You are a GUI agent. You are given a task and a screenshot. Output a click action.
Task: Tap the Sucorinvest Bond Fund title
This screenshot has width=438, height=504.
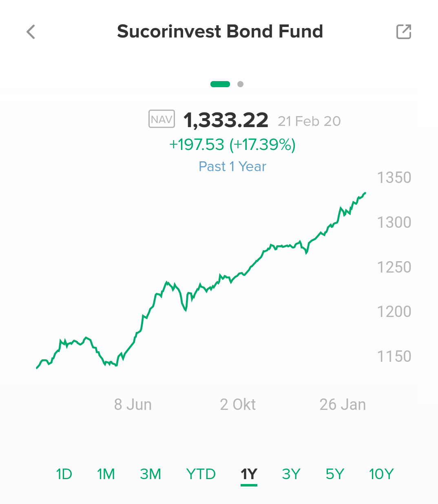220,31
